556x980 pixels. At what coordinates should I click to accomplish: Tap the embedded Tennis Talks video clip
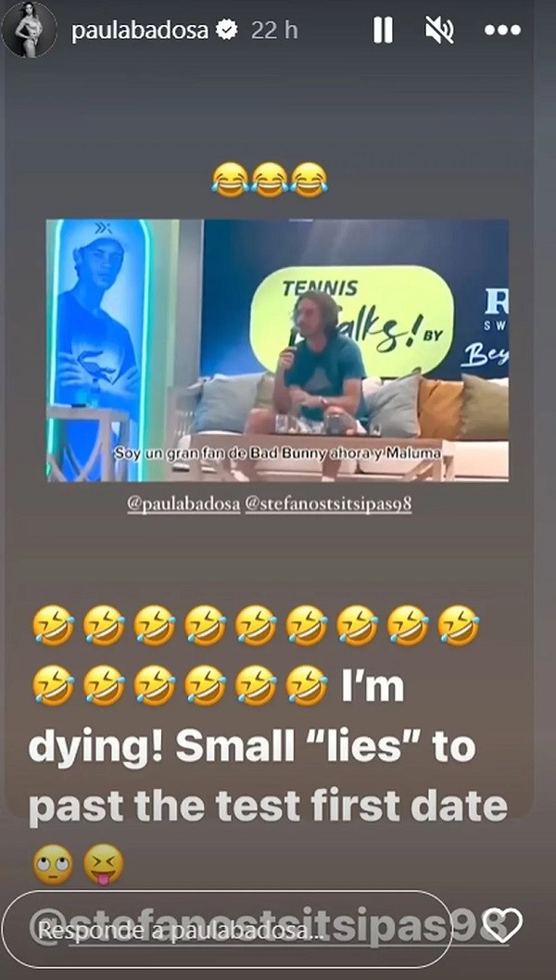pyautogui.click(x=277, y=350)
